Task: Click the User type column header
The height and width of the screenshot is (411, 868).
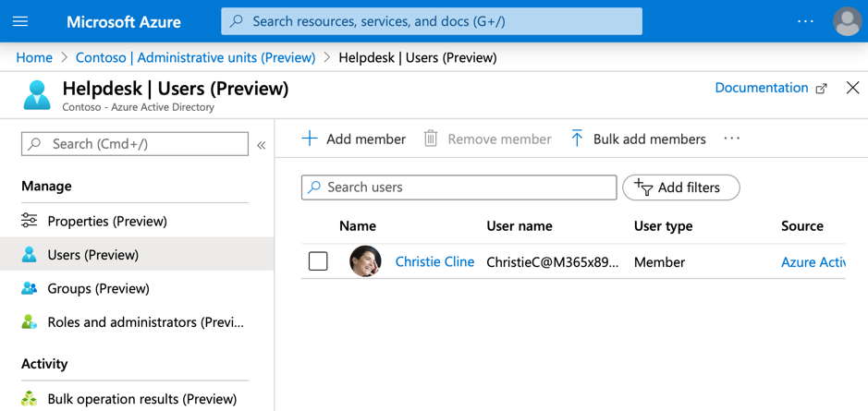Action: [x=663, y=225]
